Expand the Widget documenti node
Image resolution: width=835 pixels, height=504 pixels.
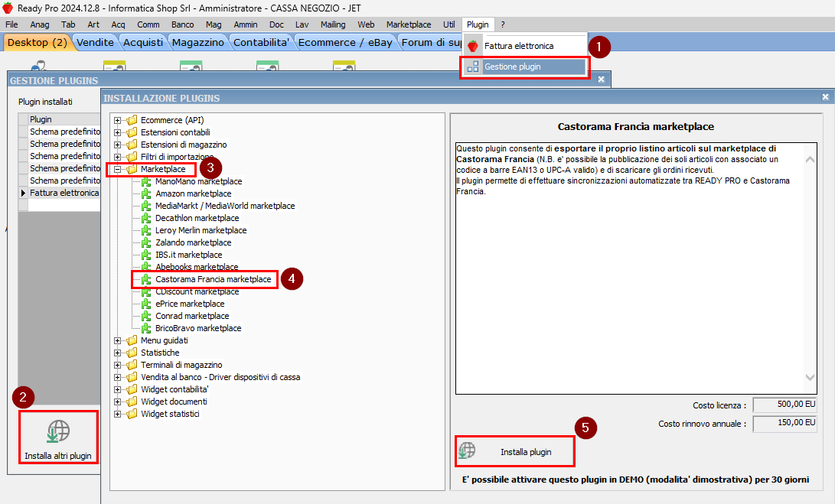(117, 402)
